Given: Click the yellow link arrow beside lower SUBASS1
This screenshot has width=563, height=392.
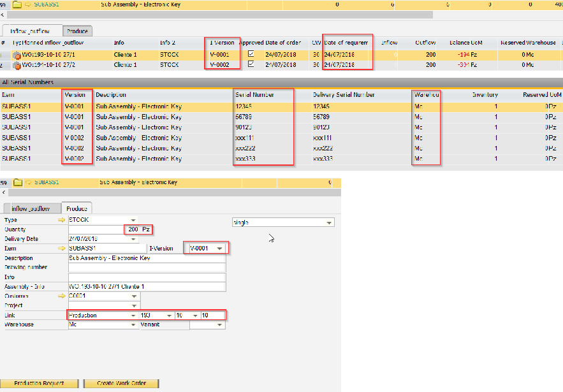Looking at the screenshot, I should pos(28,182).
